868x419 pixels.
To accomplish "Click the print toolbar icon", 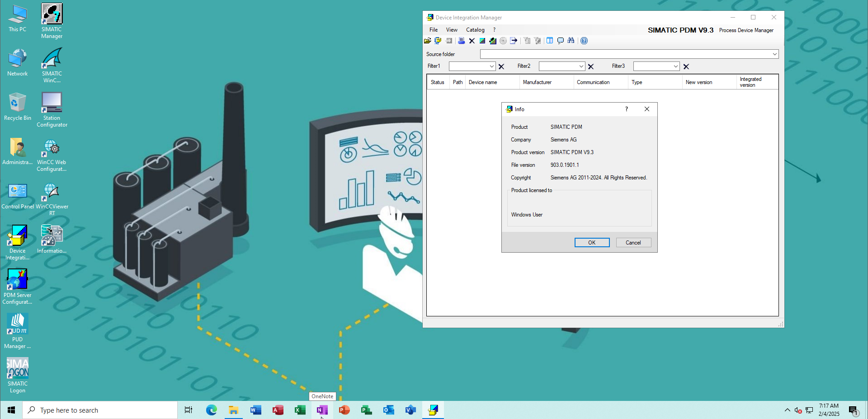I will (x=461, y=41).
